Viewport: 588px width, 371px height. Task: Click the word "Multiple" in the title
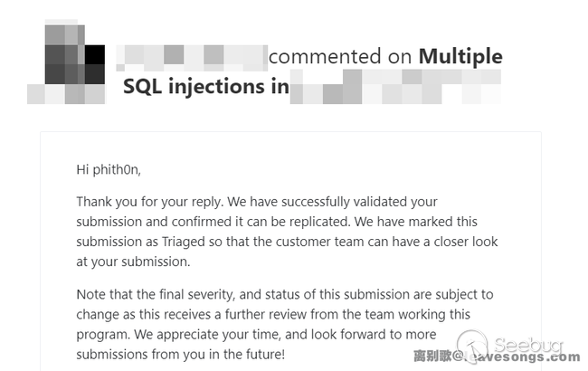pos(460,56)
